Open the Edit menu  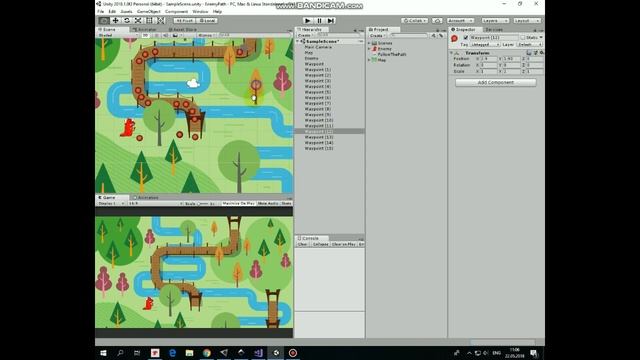[x=112, y=11]
